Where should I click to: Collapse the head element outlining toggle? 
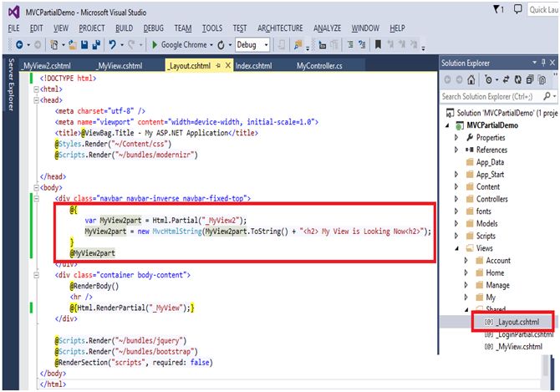click(34, 99)
